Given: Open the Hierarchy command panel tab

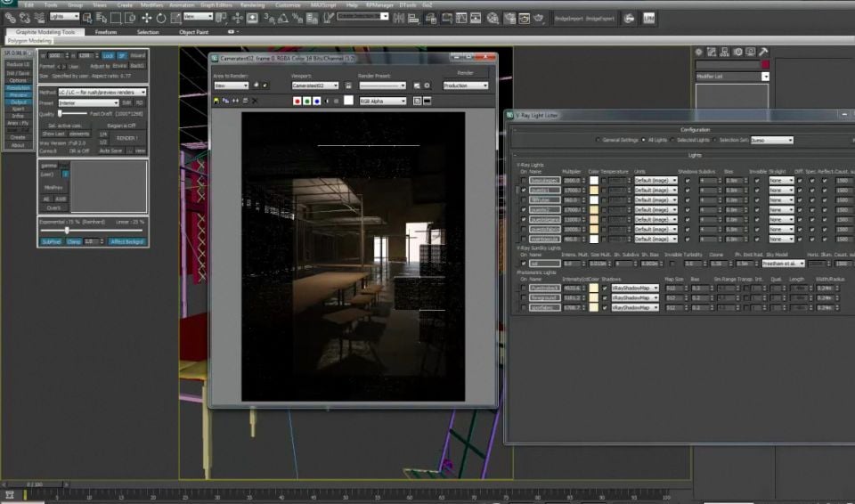Looking at the screenshot, I should 725,52.
